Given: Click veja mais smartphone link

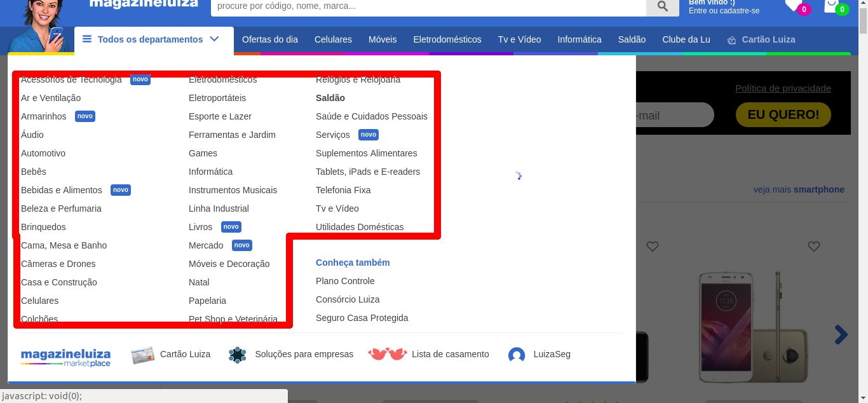Looking at the screenshot, I should 799,189.
